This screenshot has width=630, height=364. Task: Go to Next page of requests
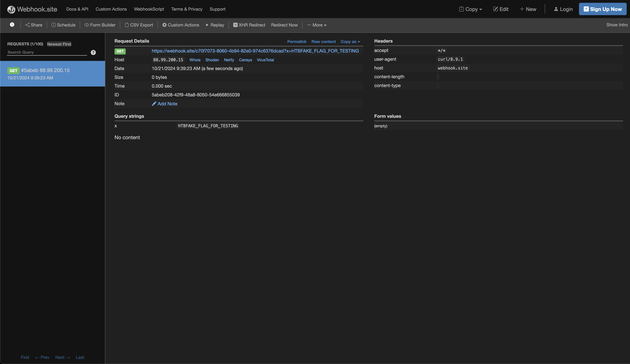tap(63, 357)
